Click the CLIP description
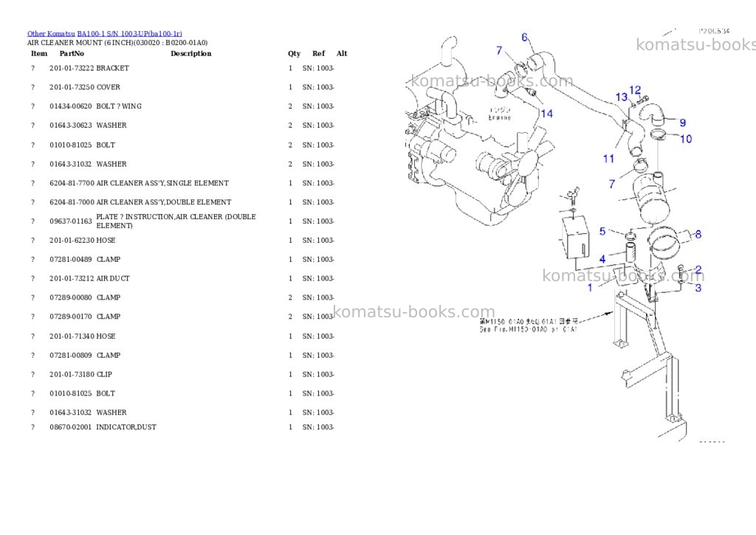756x535 pixels. point(104,375)
